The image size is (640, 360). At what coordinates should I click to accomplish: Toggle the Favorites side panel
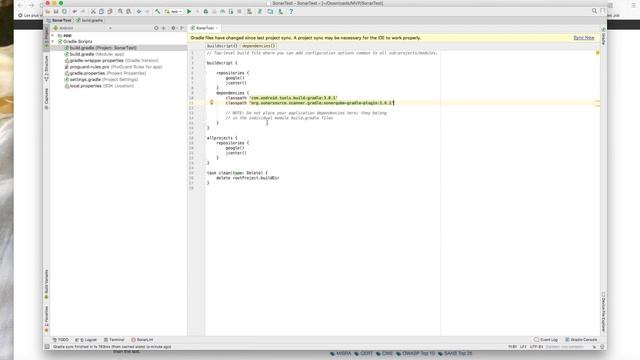coord(46,319)
